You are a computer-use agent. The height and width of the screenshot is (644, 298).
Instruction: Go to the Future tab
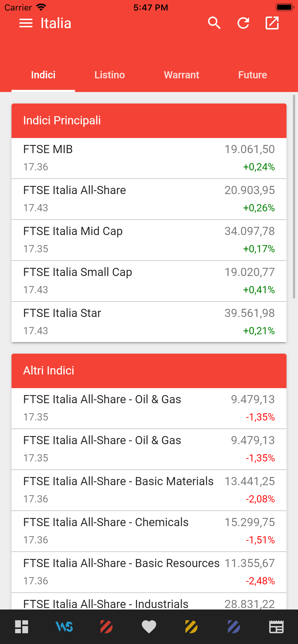(252, 75)
